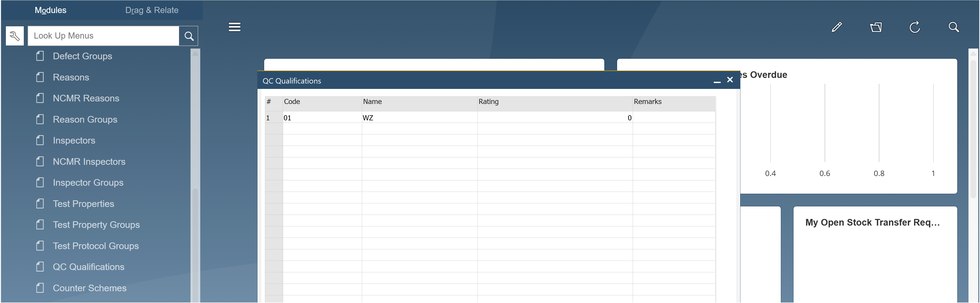Image resolution: width=980 pixels, height=303 pixels.
Task: Close the QC Qualifications window
Action: 730,80
